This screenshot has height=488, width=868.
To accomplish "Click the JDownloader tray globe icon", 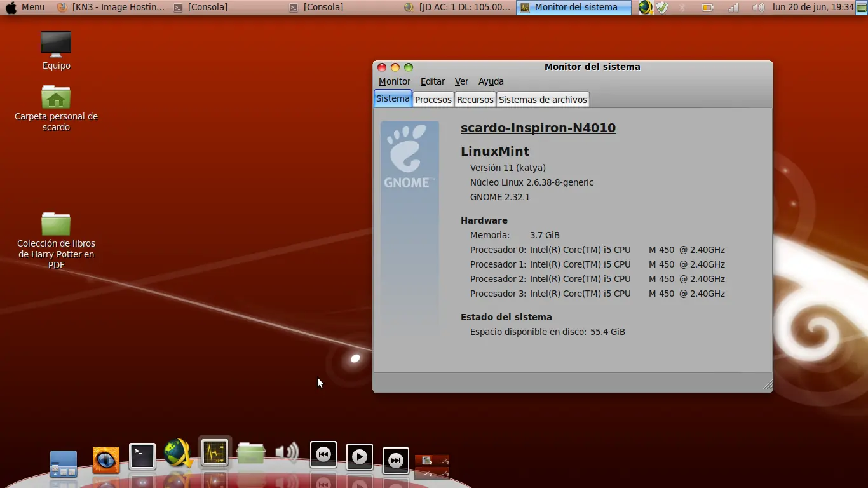I will pyautogui.click(x=646, y=7).
